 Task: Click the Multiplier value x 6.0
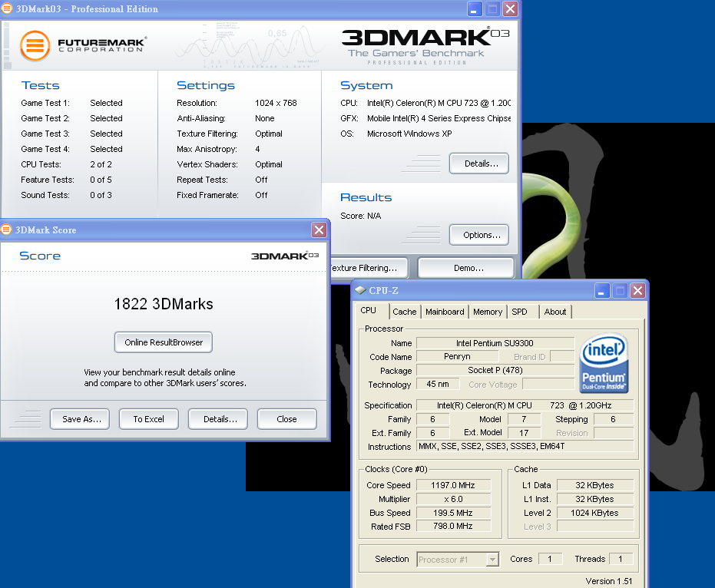454,499
